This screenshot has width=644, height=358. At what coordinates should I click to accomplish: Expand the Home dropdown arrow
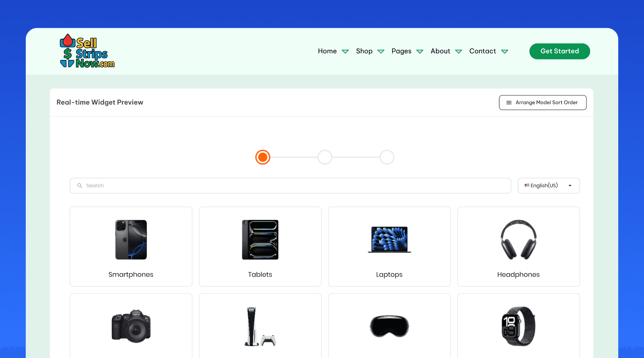[x=345, y=51]
